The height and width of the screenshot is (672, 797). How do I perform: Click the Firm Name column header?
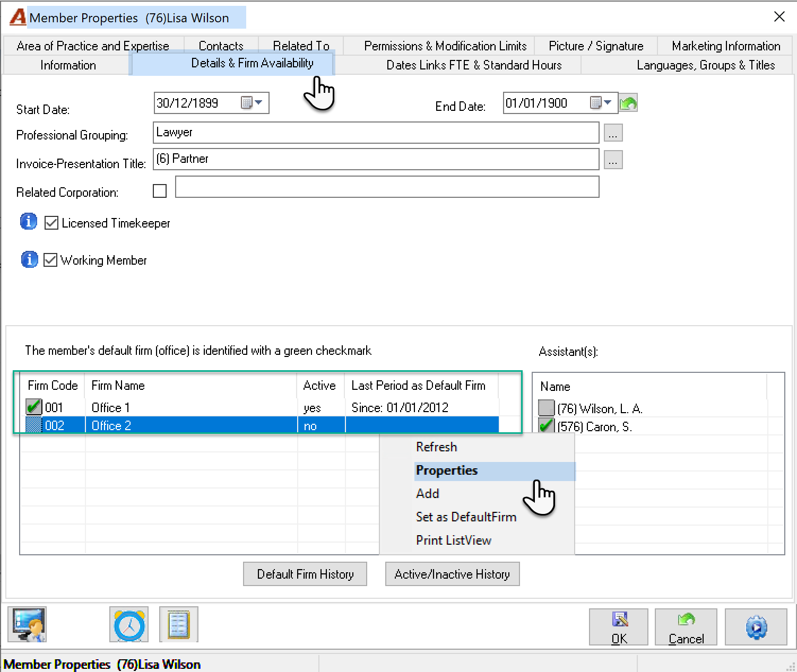tap(191, 386)
